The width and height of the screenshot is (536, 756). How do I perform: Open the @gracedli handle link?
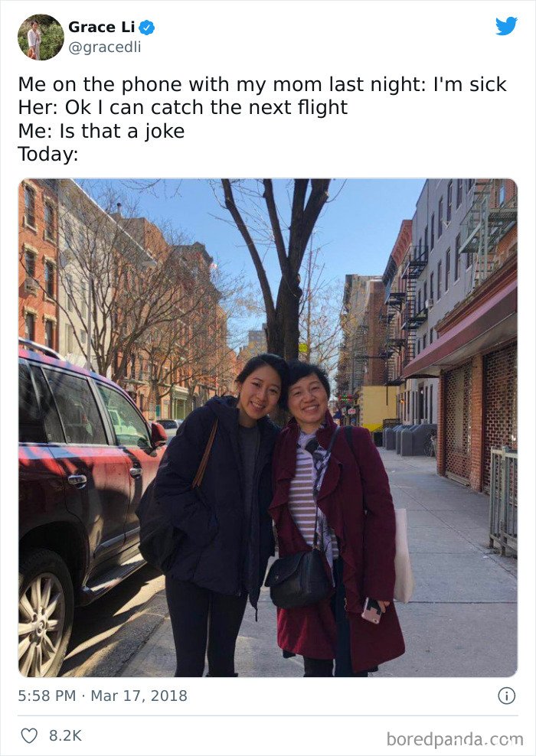[105, 47]
